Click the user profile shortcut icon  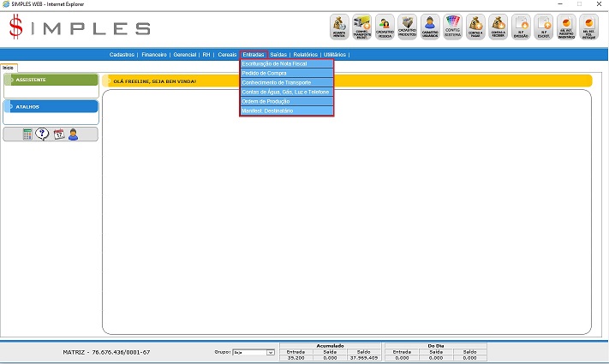point(73,134)
